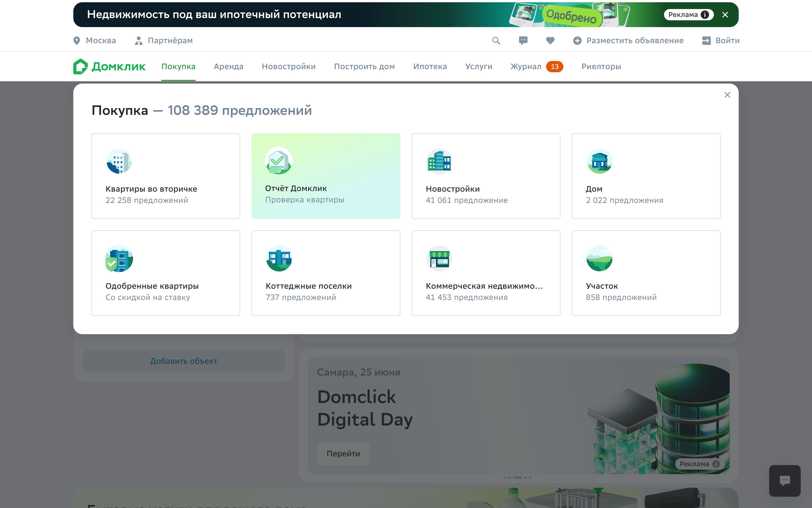Open Квартиры во вторичке category
The width and height of the screenshot is (812, 508).
[151, 189]
